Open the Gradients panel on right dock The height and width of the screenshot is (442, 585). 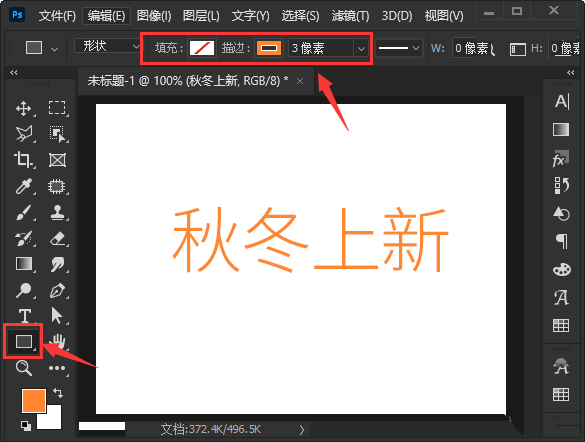coord(561,129)
